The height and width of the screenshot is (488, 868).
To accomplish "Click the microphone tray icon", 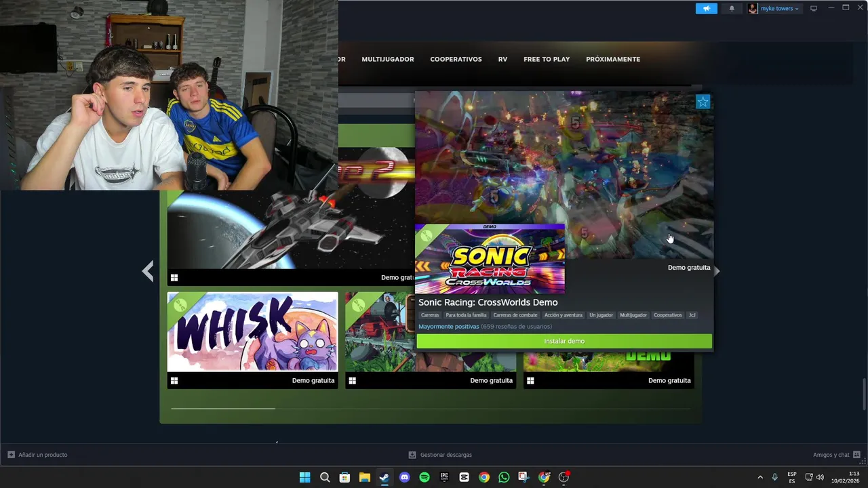I will (x=775, y=477).
